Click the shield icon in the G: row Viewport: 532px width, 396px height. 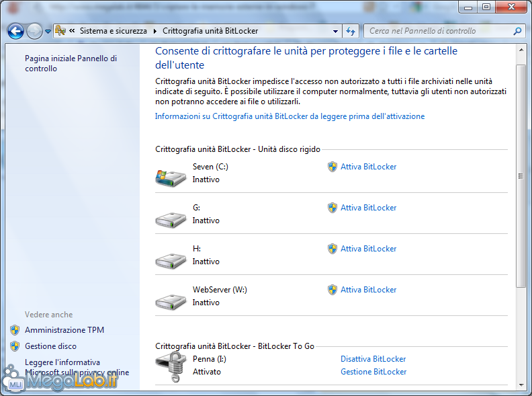[332, 208]
